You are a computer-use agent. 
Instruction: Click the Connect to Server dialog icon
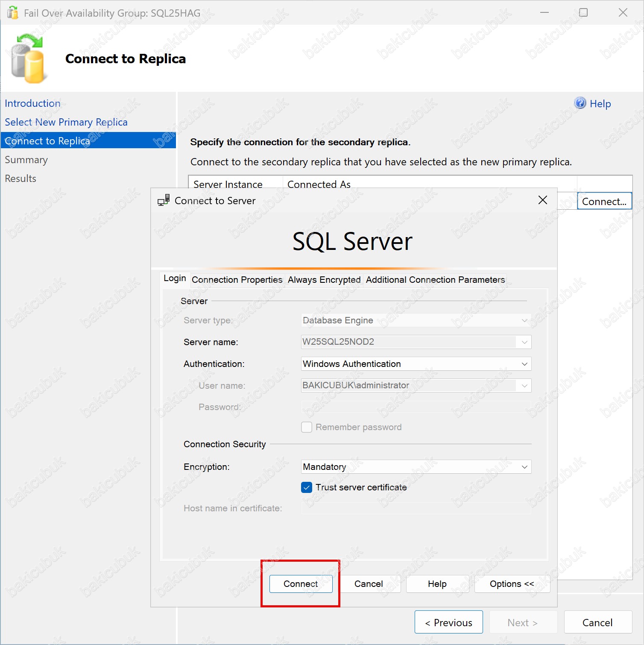point(164,200)
